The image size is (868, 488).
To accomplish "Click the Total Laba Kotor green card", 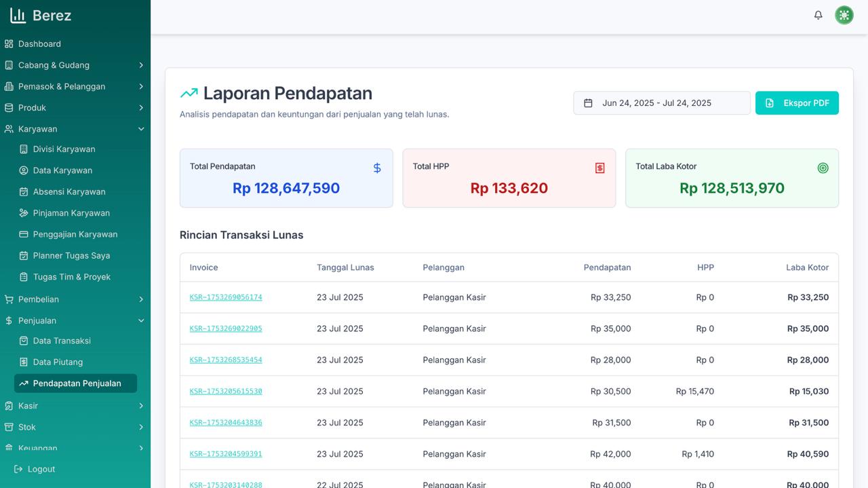I will tap(732, 178).
